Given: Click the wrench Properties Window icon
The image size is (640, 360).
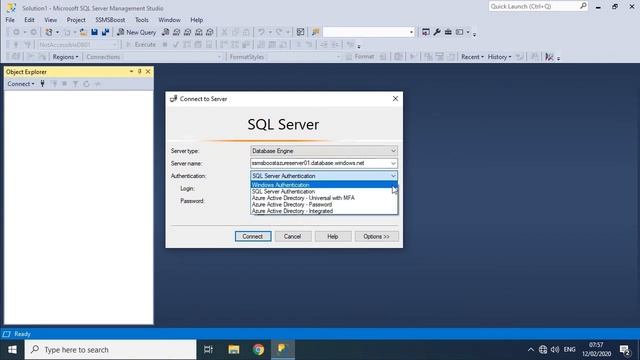Looking at the screenshot, I should 437,32.
